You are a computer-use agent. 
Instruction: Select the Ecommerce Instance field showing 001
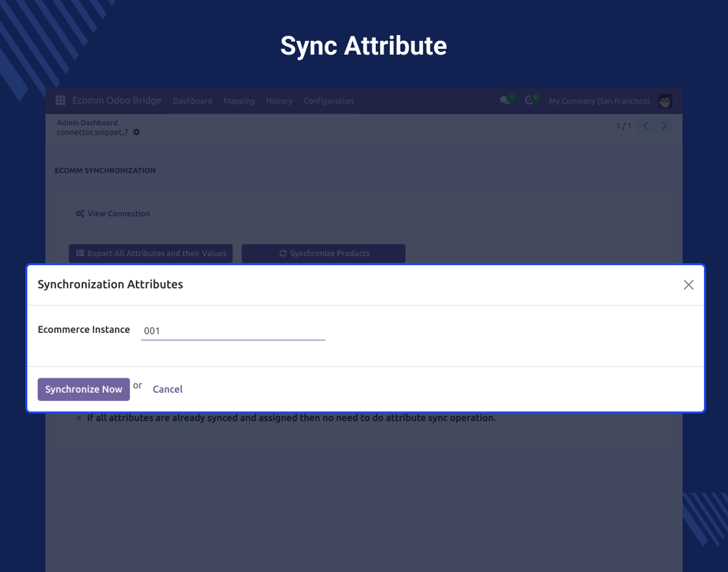233,331
